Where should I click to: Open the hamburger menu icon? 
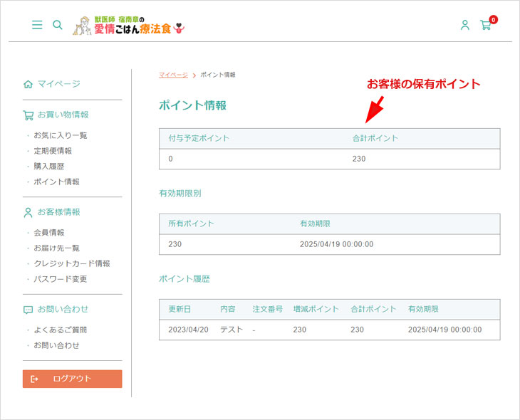[37, 24]
